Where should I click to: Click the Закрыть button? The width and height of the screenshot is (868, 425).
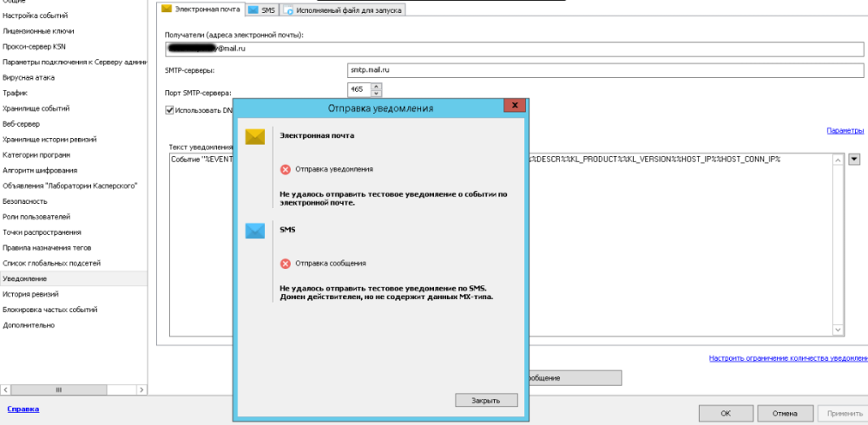pyautogui.click(x=486, y=400)
